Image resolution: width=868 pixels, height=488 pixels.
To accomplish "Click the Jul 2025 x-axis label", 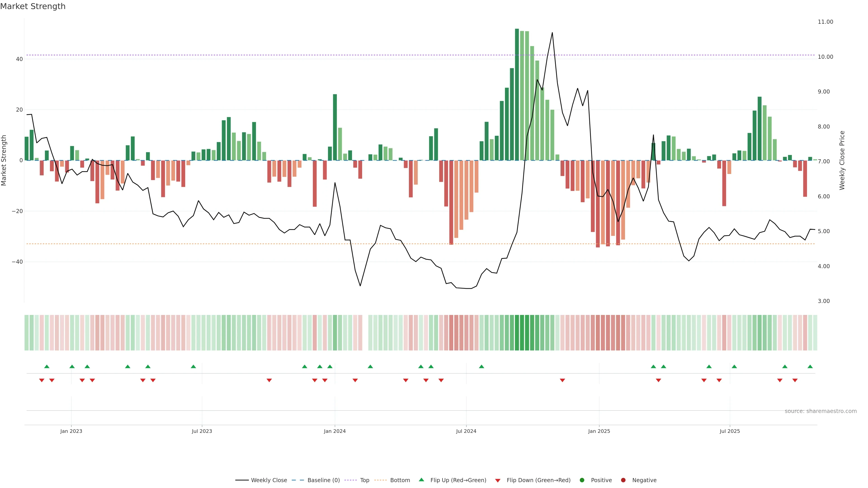I will click(729, 431).
